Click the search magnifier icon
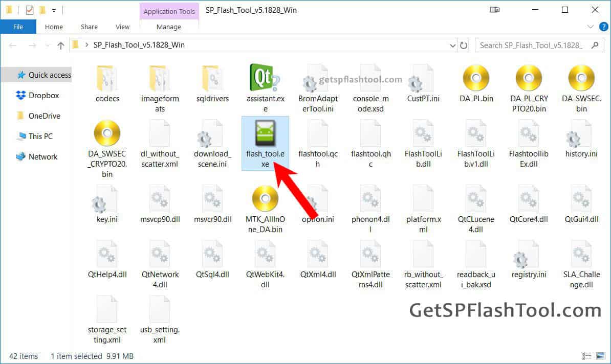611x364 pixels. point(595,45)
